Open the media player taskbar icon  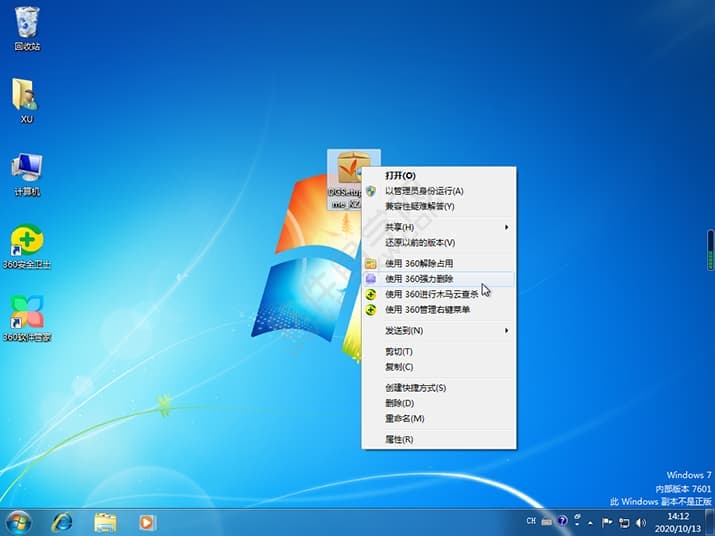click(x=147, y=521)
